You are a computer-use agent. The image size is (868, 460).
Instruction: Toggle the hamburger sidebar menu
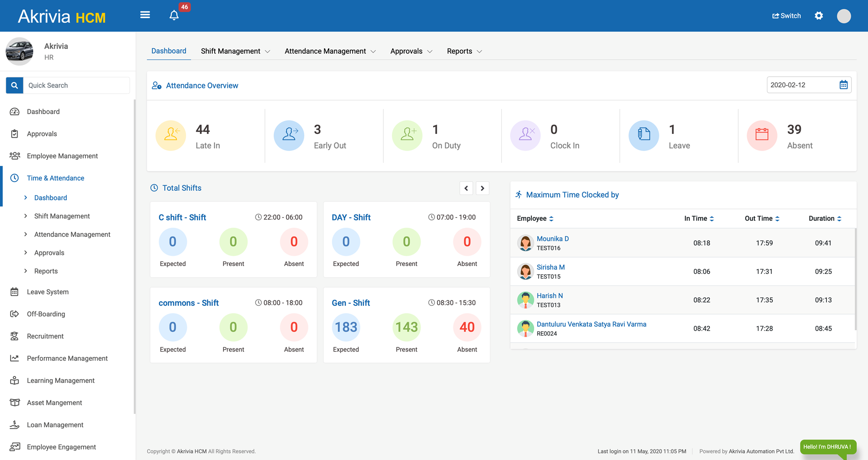pos(145,15)
